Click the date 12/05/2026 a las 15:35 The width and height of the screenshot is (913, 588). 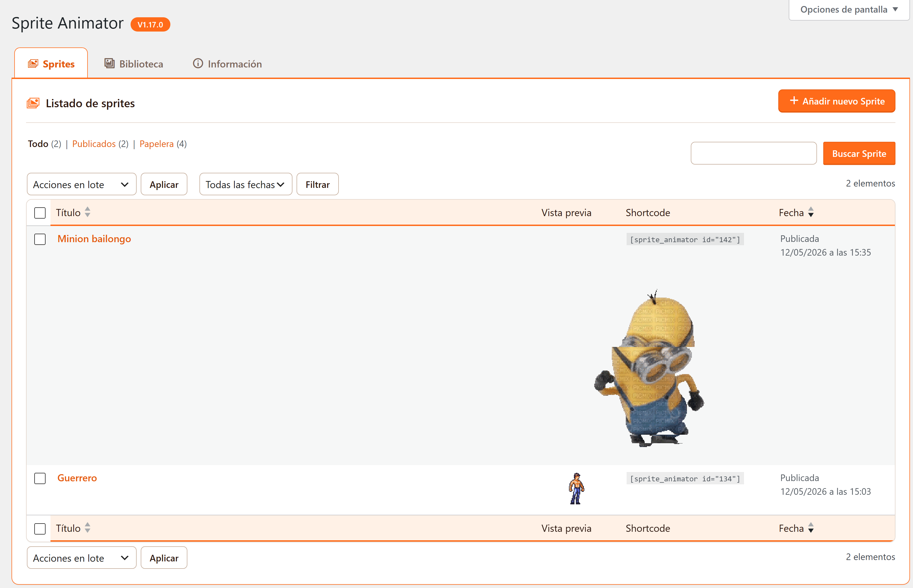pos(825,252)
